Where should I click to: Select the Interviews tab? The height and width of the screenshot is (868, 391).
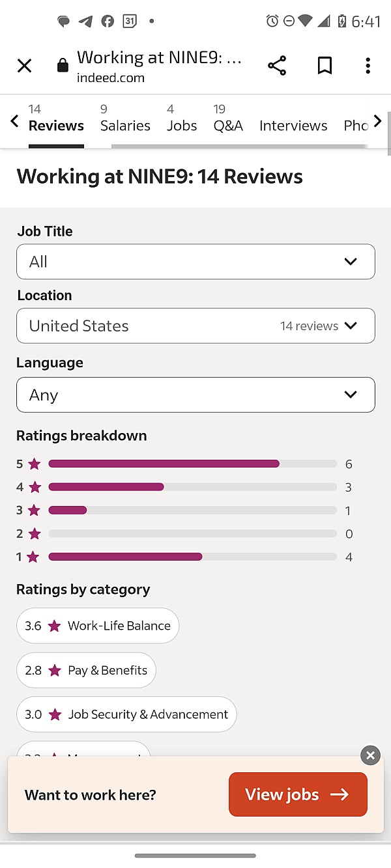pyautogui.click(x=293, y=125)
